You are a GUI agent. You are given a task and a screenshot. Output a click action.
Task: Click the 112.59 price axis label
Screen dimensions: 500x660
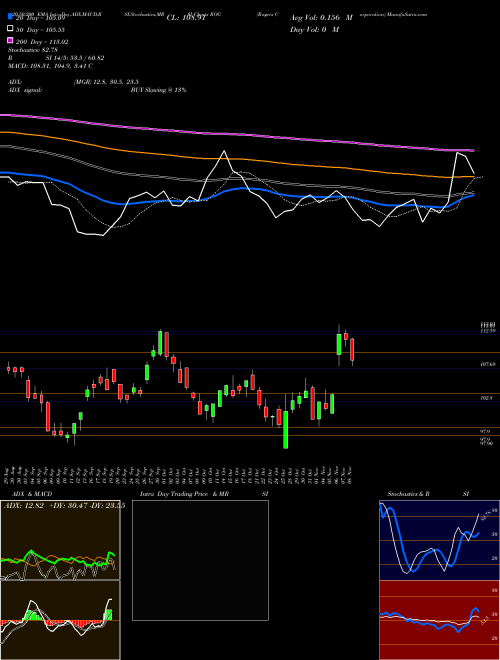tap(488, 331)
